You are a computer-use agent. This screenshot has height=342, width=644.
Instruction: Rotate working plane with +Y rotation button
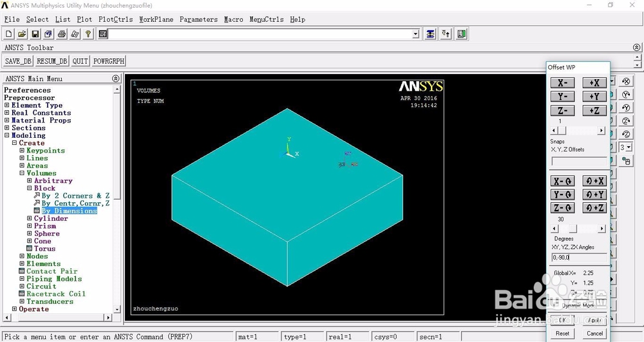pyautogui.click(x=594, y=195)
